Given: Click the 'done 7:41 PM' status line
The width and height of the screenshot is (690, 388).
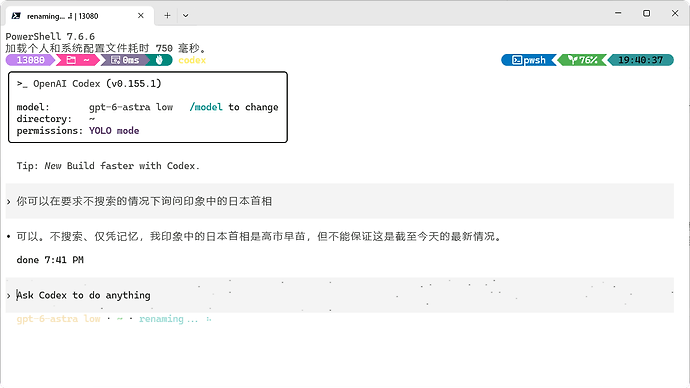Looking at the screenshot, I should click(x=50, y=260).
